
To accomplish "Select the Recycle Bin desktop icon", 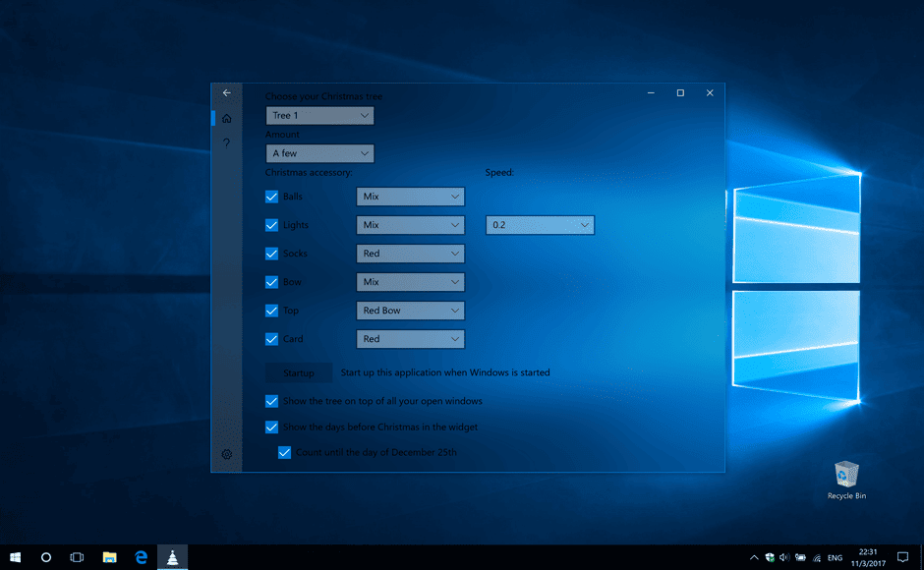I will tap(846, 481).
